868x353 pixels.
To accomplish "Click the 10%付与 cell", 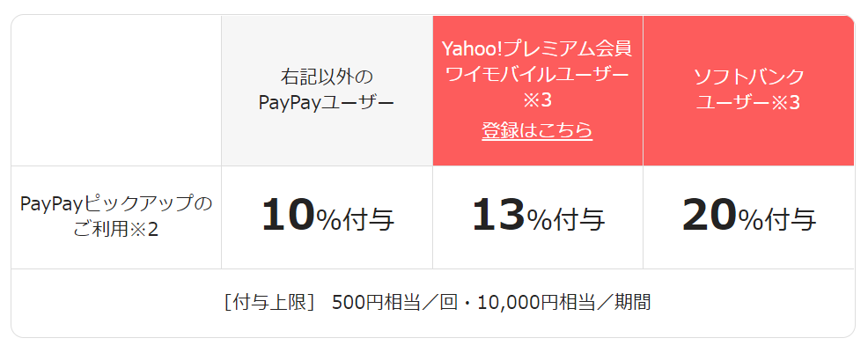I will [x=327, y=217].
